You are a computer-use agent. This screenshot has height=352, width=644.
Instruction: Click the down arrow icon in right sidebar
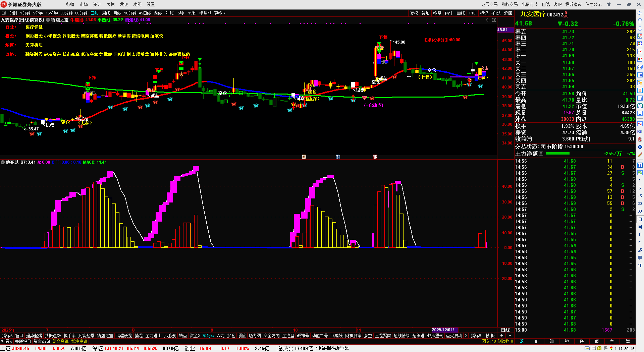coord(640,28)
